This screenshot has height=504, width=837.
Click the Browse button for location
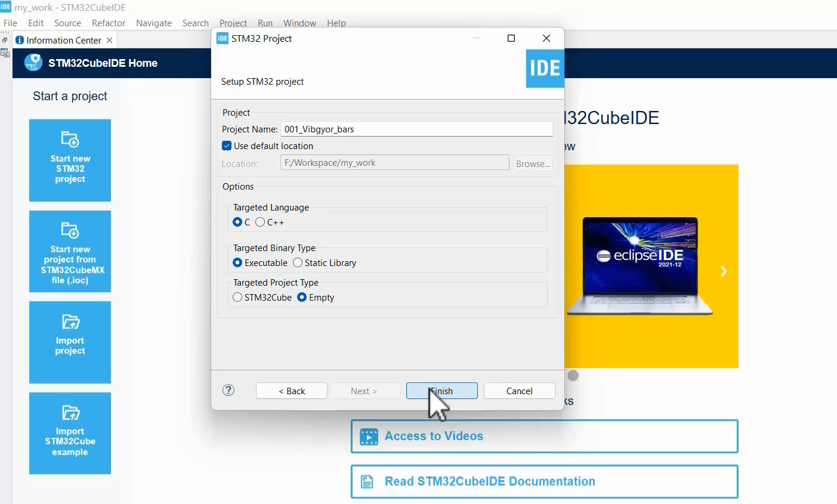[x=533, y=163]
